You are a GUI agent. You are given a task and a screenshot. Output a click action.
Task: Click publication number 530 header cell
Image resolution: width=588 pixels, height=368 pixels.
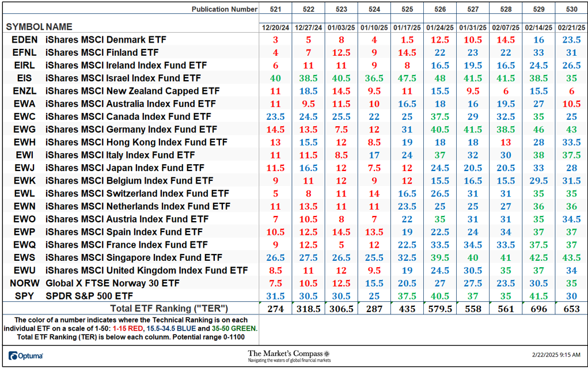point(571,9)
